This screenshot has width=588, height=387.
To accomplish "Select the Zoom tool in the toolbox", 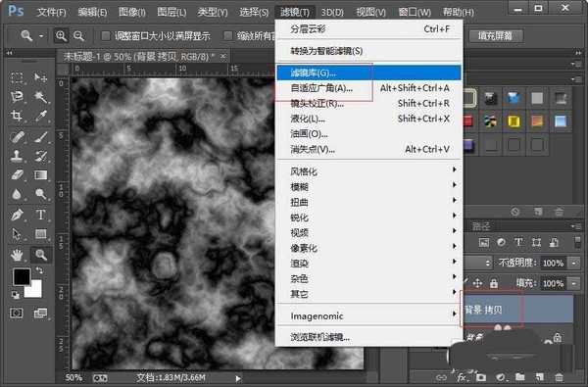I will (40, 255).
